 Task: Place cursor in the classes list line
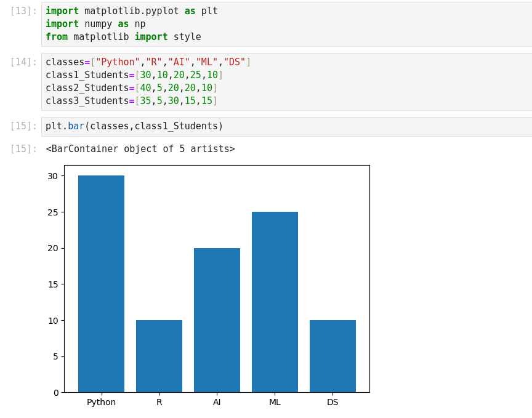(148, 62)
